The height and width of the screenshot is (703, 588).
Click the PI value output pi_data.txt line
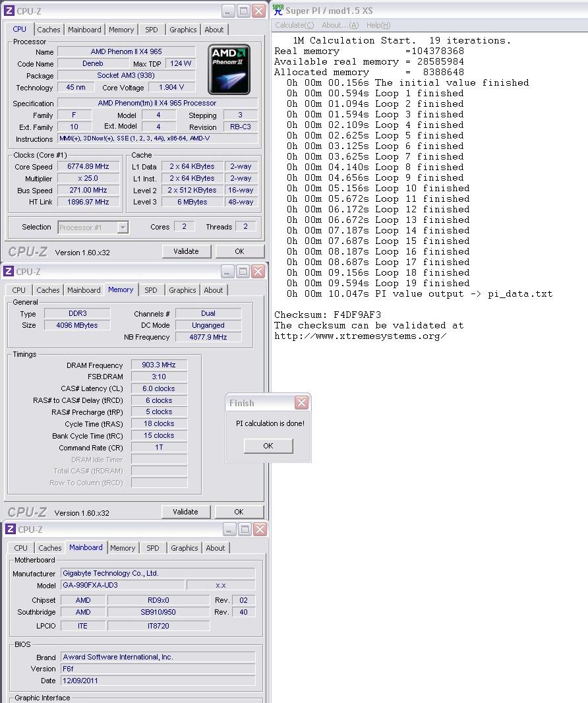pos(419,294)
